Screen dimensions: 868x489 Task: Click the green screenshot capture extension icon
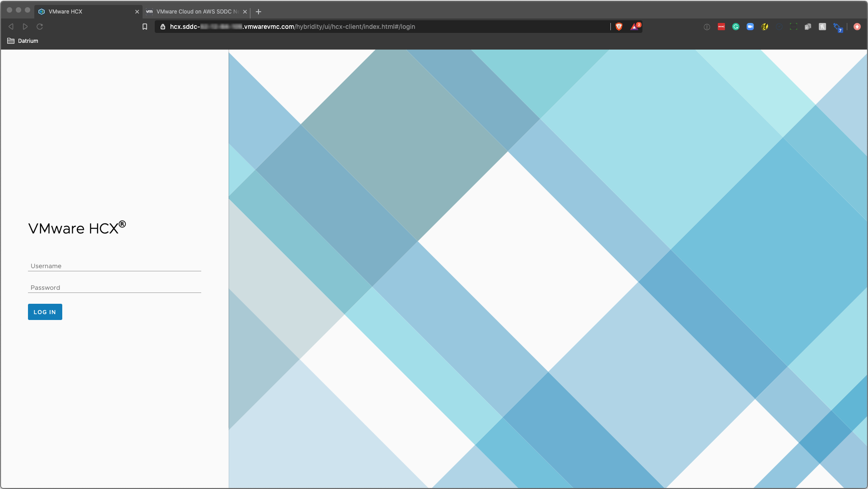[794, 27]
